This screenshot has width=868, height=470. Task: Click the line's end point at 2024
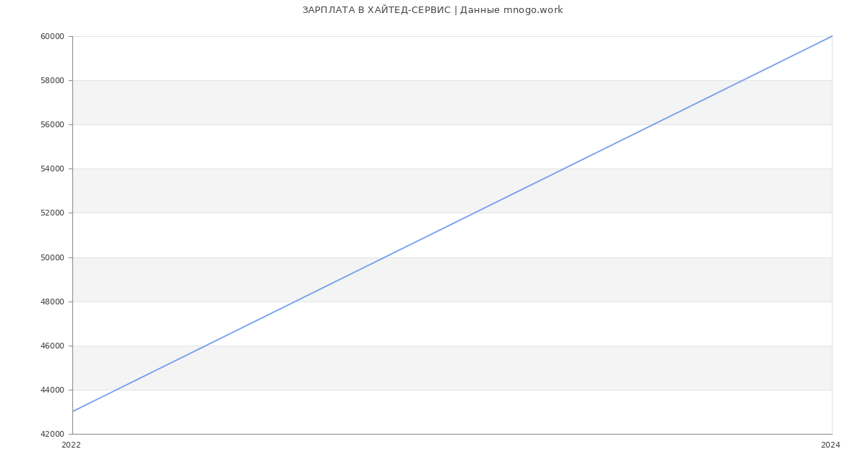click(832, 36)
